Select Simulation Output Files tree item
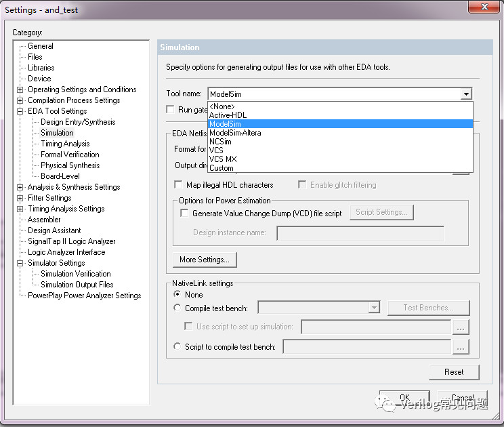The height and width of the screenshot is (427, 504). 77,285
